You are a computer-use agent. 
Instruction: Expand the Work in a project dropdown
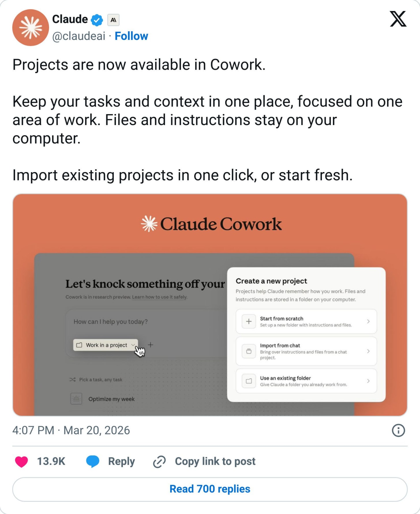[133, 345]
